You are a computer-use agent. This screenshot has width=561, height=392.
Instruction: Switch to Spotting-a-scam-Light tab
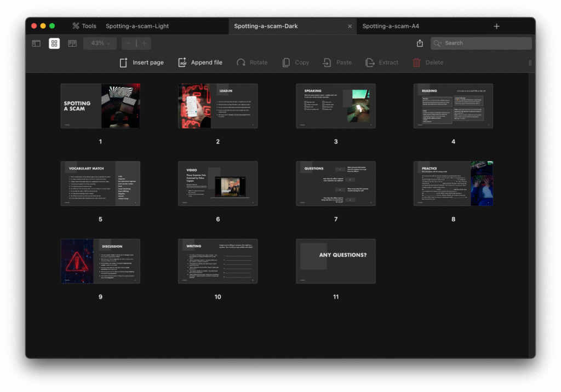[137, 26]
